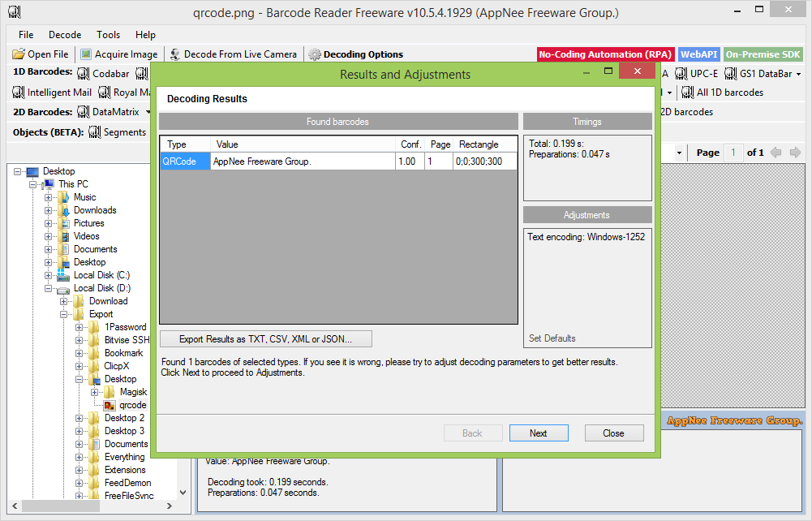Click the Close button in the dialog

point(613,433)
